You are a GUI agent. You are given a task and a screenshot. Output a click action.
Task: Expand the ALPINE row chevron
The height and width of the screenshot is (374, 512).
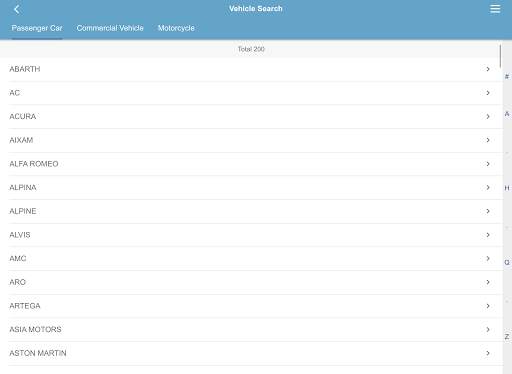tap(488, 211)
